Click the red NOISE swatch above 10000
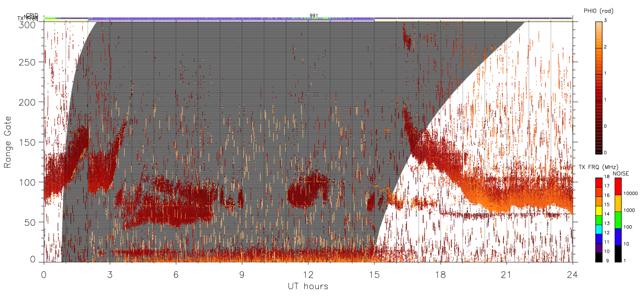 [x=618, y=186]
